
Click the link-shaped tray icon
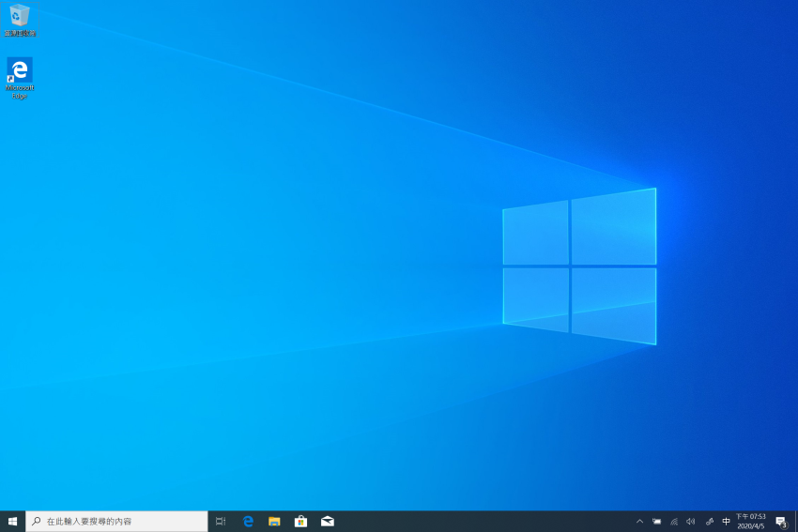(710, 522)
